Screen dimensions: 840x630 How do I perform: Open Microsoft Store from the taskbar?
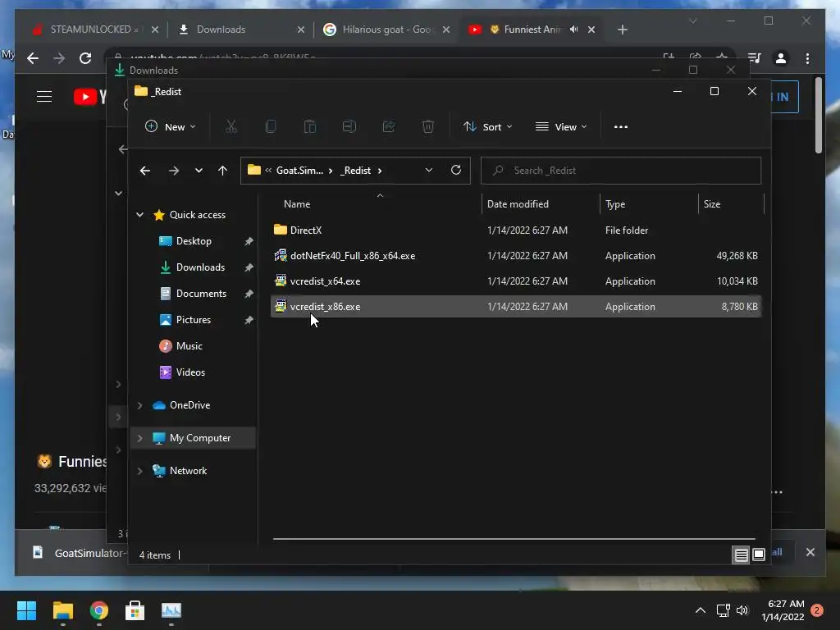coord(135,610)
